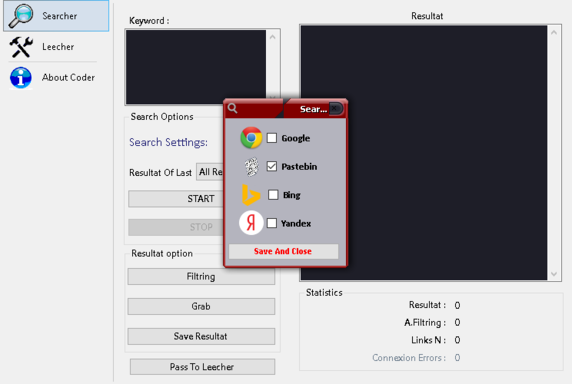Image resolution: width=572 pixels, height=384 pixels.
Task: Open the About Coder tab
Action: tap(56, 77)
